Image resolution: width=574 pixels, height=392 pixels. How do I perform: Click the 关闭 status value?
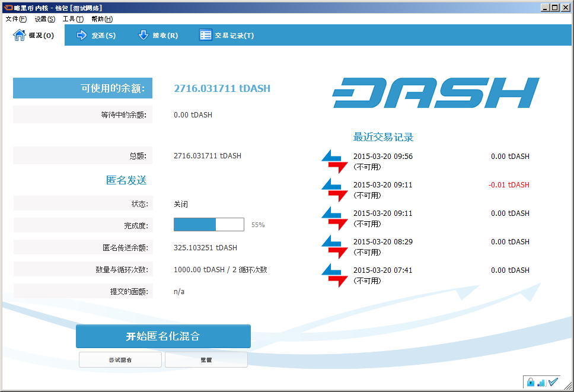click(181, 204)
